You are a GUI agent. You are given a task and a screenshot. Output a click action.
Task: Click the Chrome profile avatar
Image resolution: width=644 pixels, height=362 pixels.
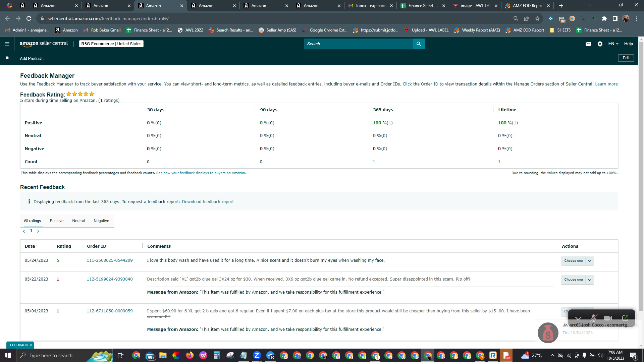point(626,18)
